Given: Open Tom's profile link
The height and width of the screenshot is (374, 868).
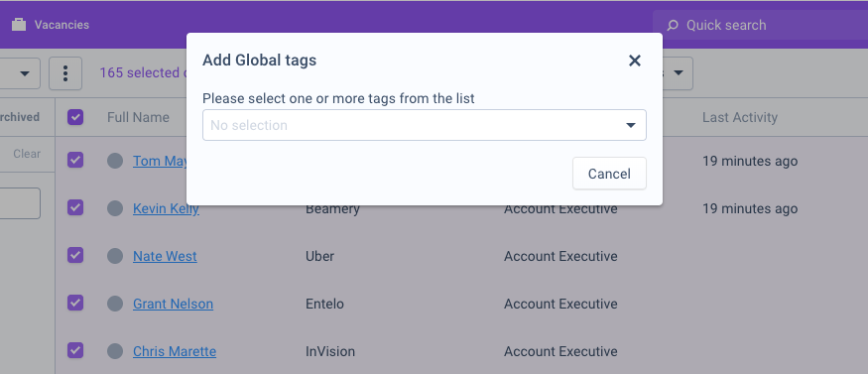Looking at the screenshot, I should 160,162.
